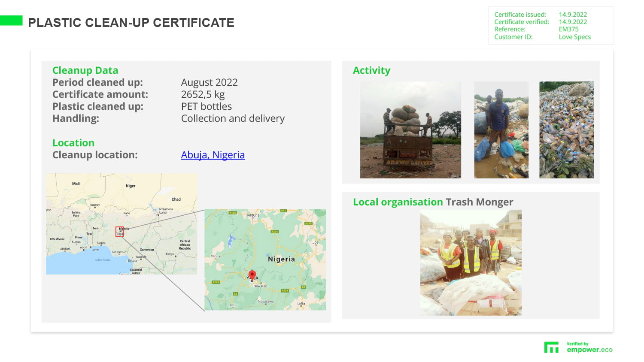This screenshot has width=644, height=362.
Task: Click the 'Verified by empower.eco' text
Action: click(589, 347)
